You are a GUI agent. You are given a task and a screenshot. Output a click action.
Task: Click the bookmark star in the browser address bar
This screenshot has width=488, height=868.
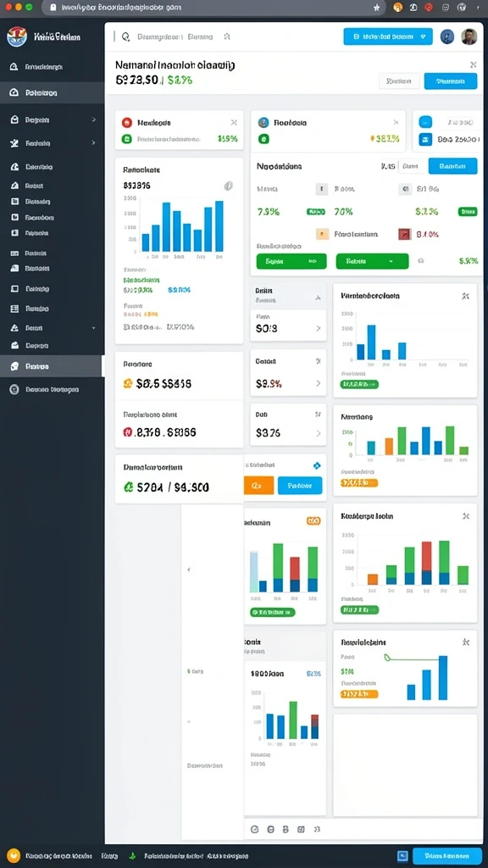[377, 8]
